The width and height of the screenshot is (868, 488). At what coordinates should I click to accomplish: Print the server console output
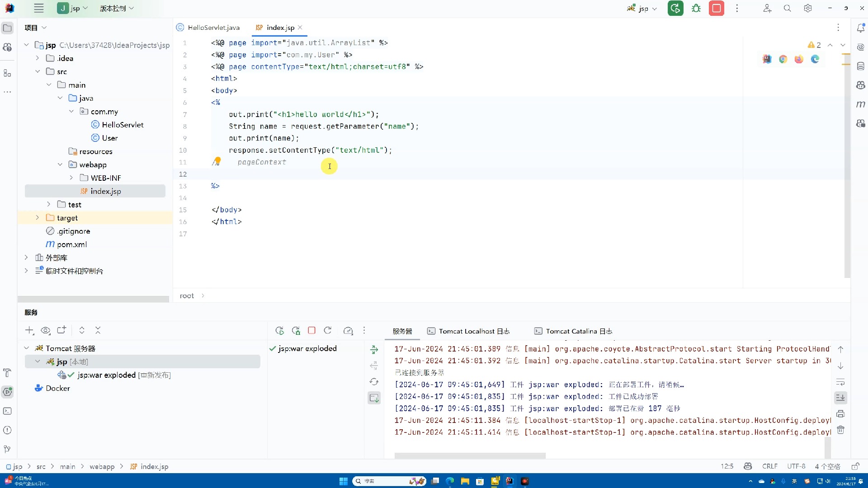[x=840, y=414]
